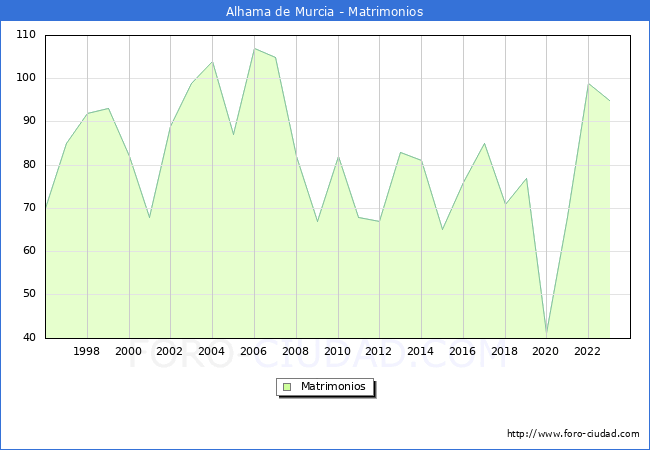The height and width of the screenshot is (450, 650).
Task: Click y-axis value 60
Action: (29, 251)
